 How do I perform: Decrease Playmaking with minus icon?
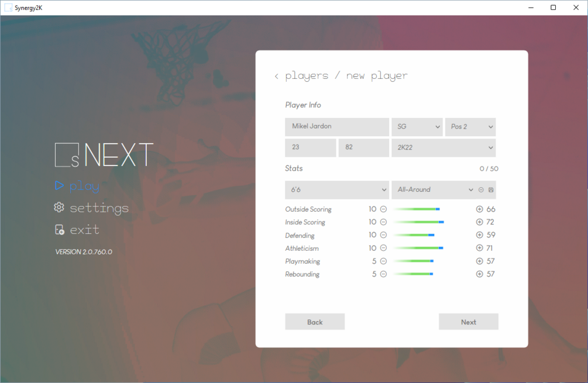[x=383, y=261]
